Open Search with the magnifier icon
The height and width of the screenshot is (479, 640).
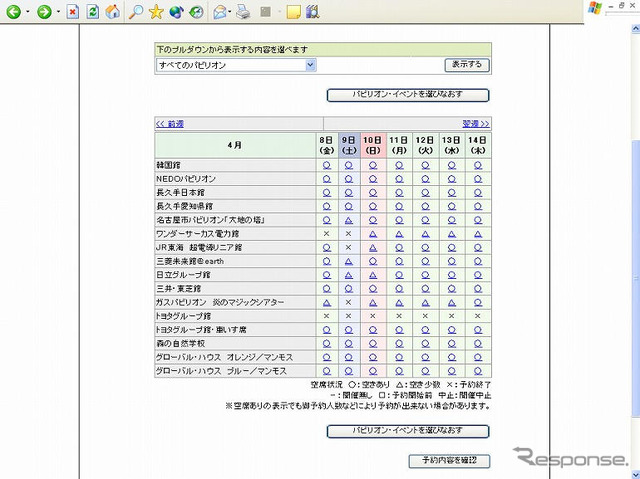(x=136, y=12)
